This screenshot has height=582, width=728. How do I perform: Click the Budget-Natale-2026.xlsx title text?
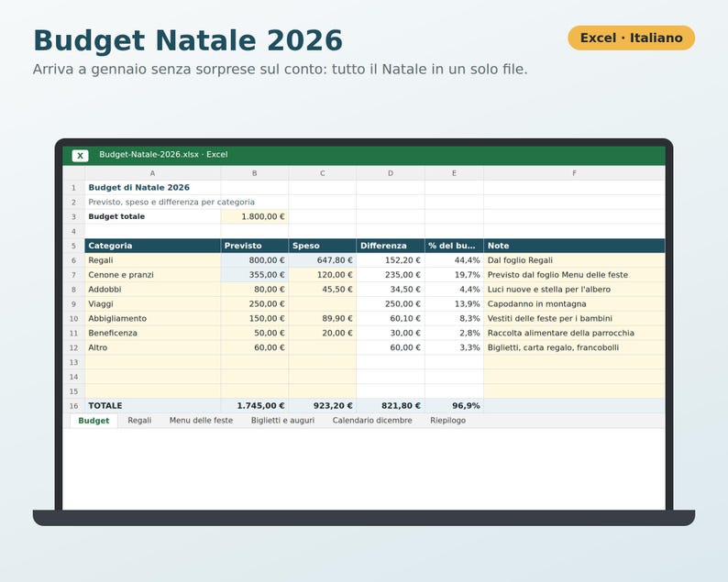click(x=163, y=155)
